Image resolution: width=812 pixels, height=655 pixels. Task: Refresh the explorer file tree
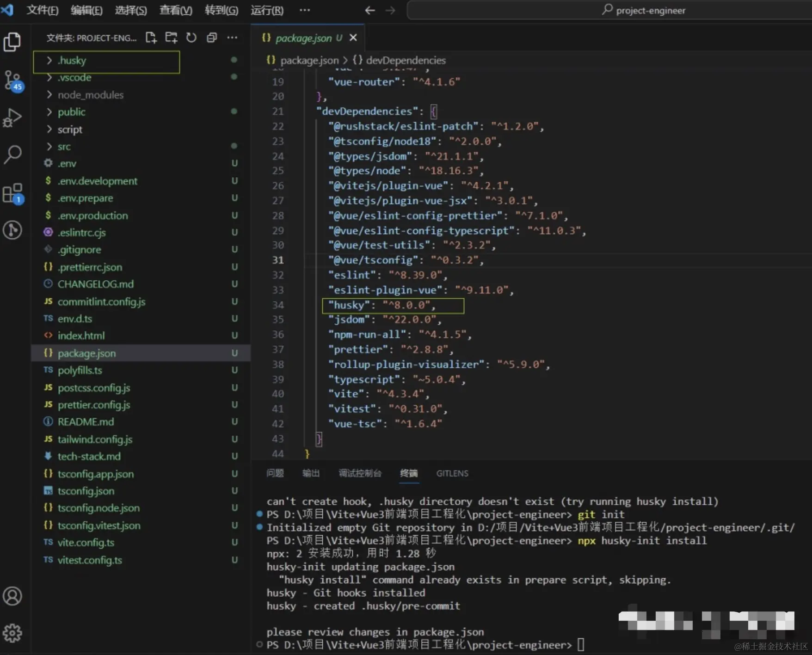point(191,37)
